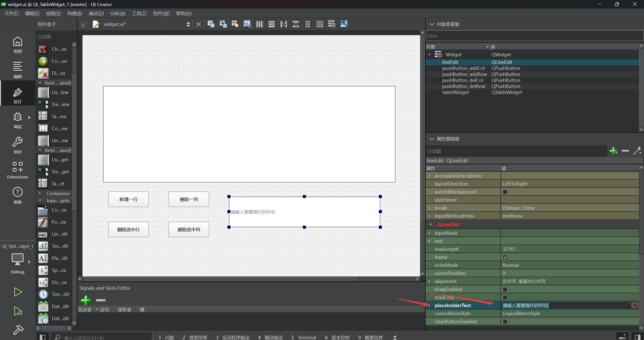This screenshot has width=644, height=340.
Task: Open the 欢迎 welcome mode
Action: click(18, 45)
